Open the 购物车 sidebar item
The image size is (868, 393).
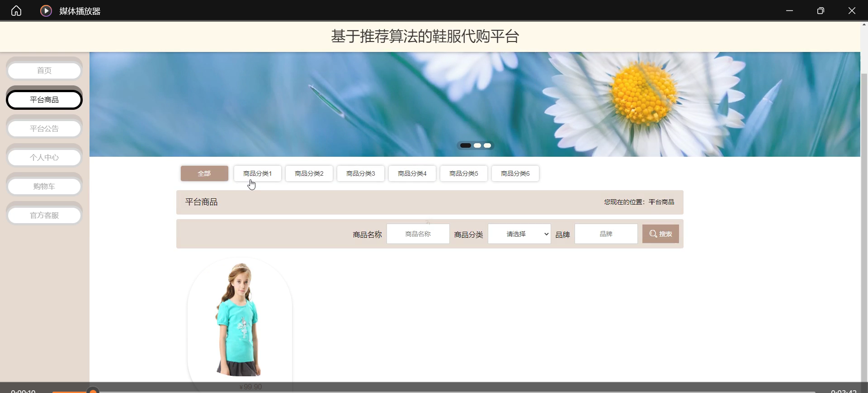click(x=44, y=187)
